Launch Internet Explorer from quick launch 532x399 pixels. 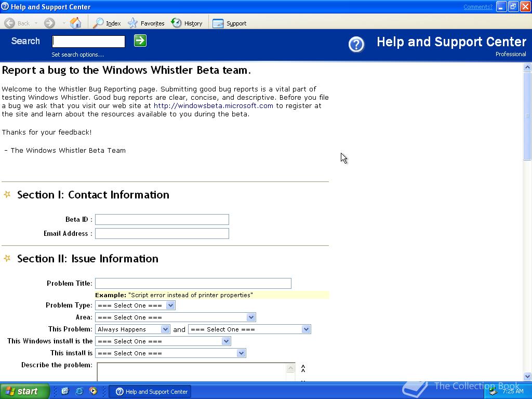click(79, 391)
